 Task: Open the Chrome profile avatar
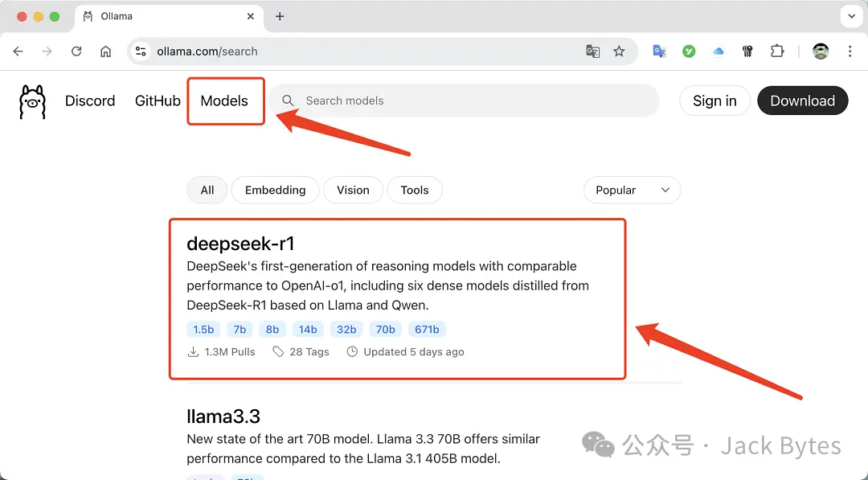point(821,51)
